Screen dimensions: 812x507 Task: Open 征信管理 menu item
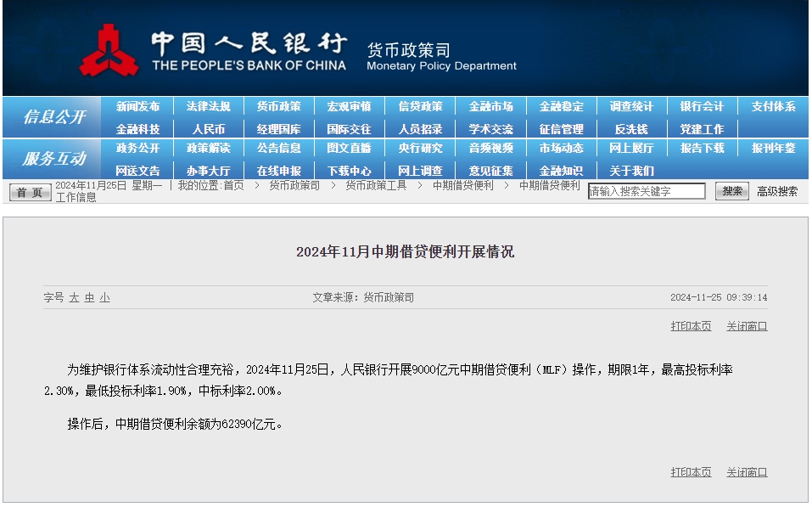[x=561, y=129]
